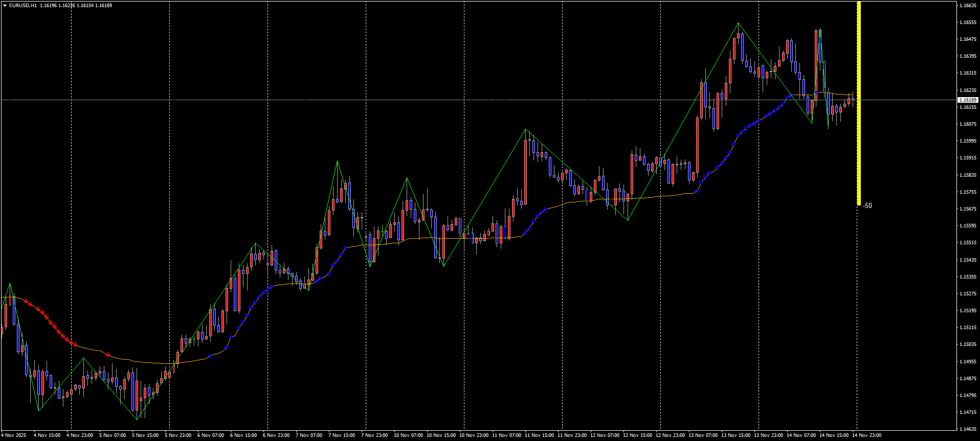Click the 6 Nov 15:00 time label
The width and height of the screenshot is (980, 441).
[x=243, y=435]
